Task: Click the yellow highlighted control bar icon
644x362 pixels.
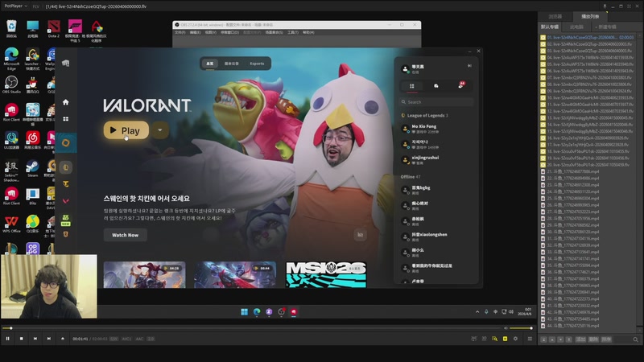Action: (506, 339)
